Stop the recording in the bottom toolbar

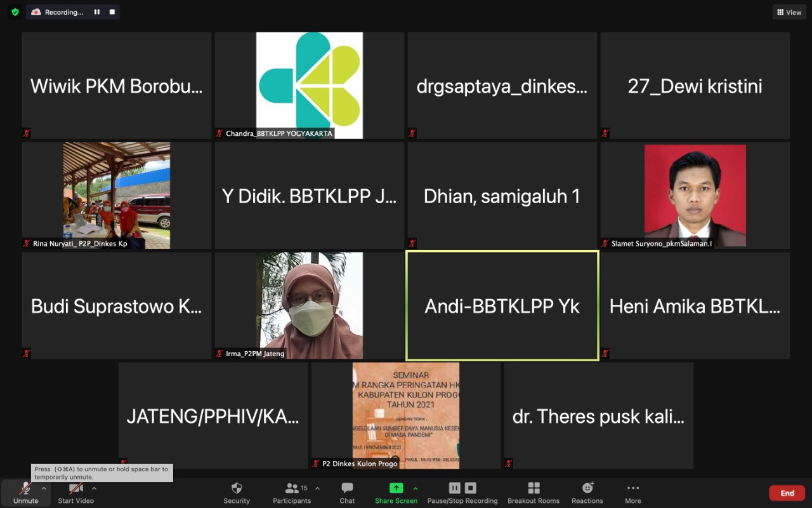(x=471, y=488)
